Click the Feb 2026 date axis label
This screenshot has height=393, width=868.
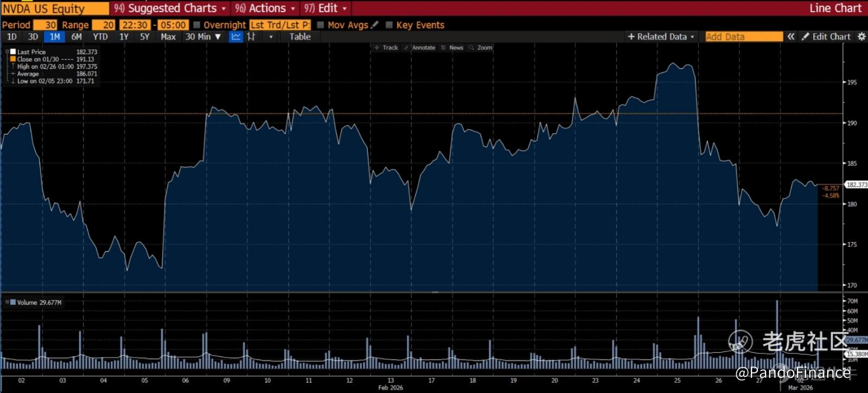(391, 388)
